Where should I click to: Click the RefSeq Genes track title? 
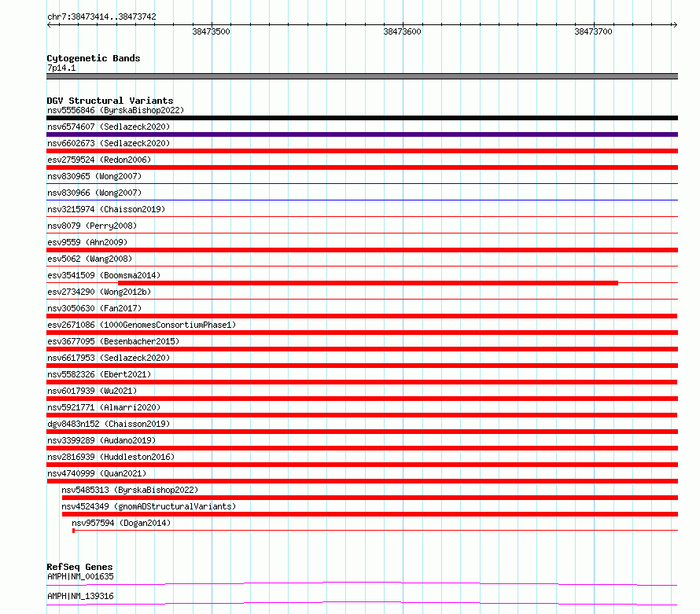[79, 567]
